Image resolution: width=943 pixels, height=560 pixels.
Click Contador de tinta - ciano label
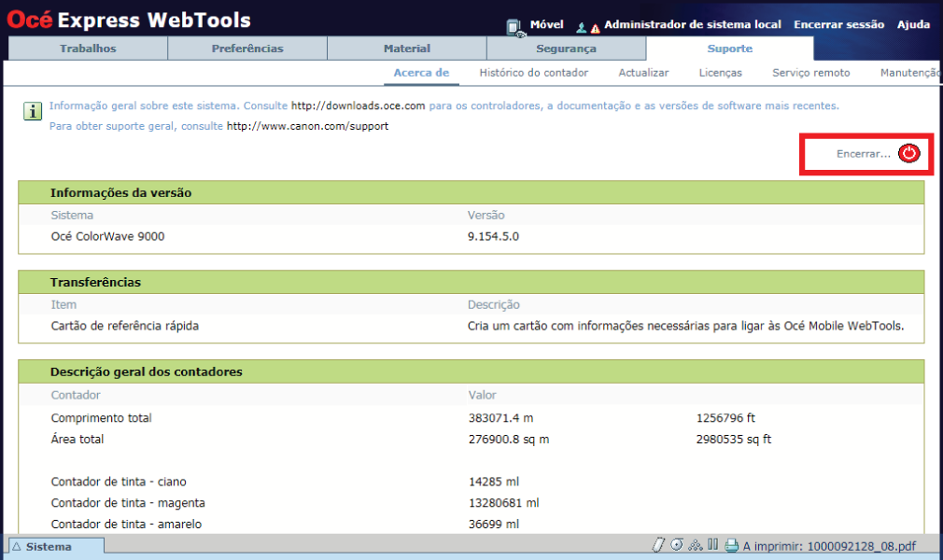pos(119,482)
